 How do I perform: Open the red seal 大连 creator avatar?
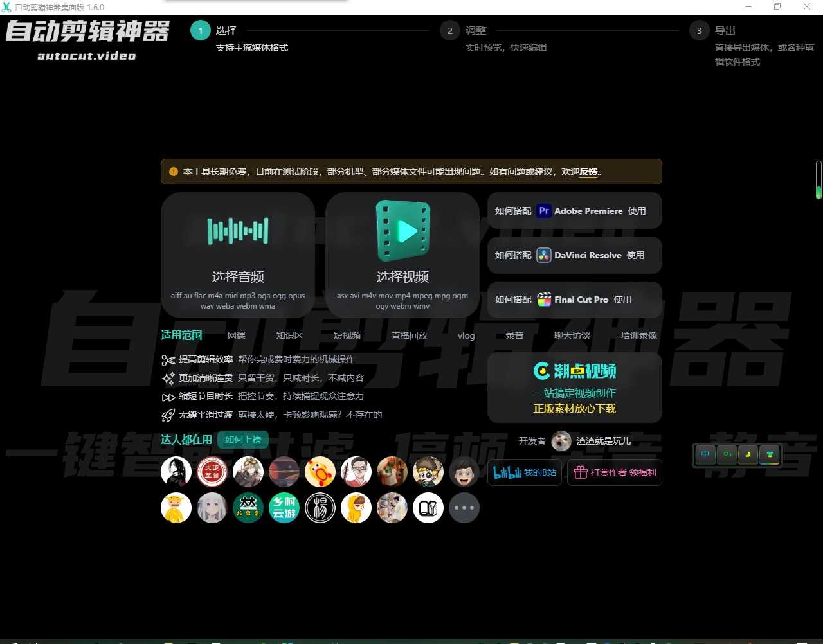[212, 472]
